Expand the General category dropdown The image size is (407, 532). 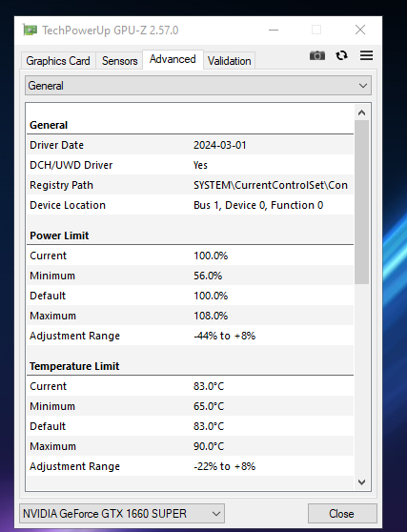(198, 86)
